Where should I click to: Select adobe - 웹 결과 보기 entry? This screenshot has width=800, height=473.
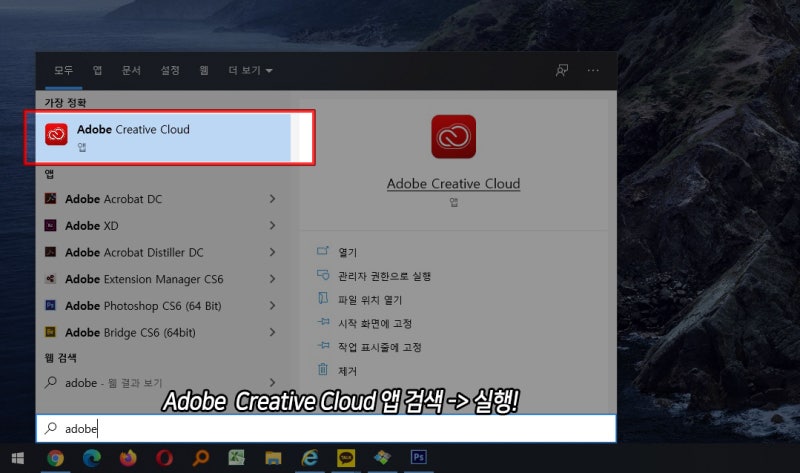pyautogui.click(x=113, y=383)
